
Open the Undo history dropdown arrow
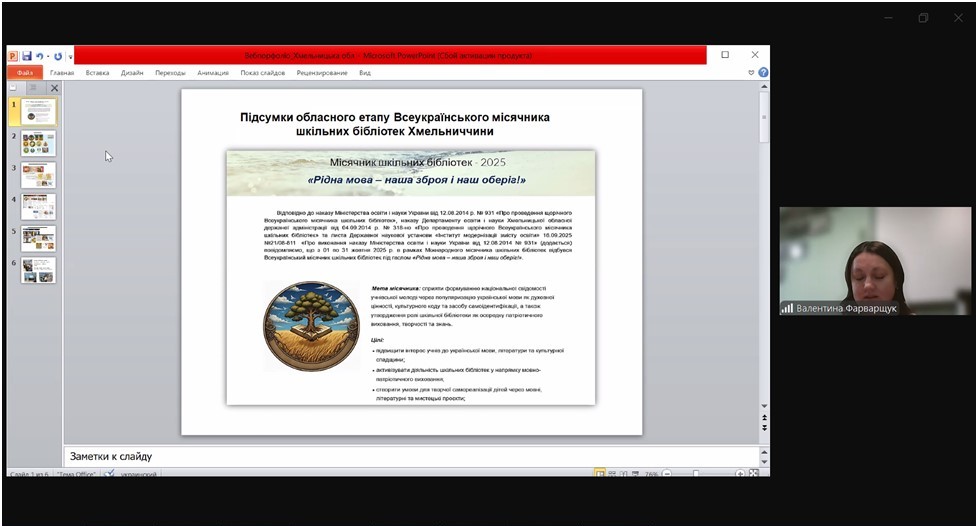47,57
